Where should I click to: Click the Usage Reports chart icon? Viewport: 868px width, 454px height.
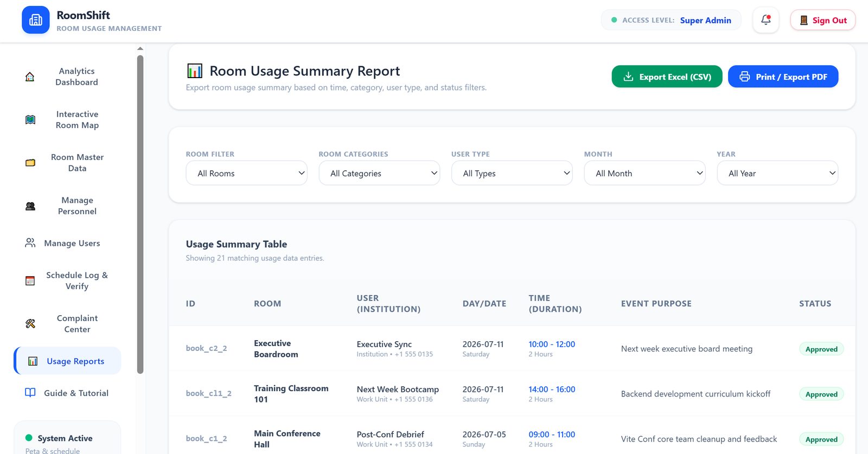click(x=33, y=361)
